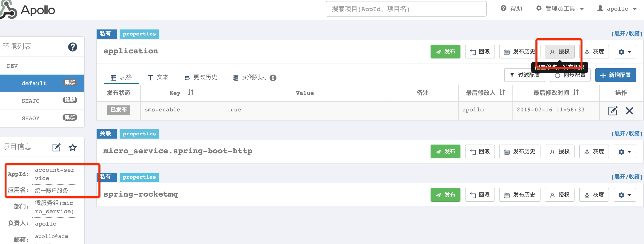Publish spring-rocketmq namespace

pyautogui.click(x=445, y=195)
